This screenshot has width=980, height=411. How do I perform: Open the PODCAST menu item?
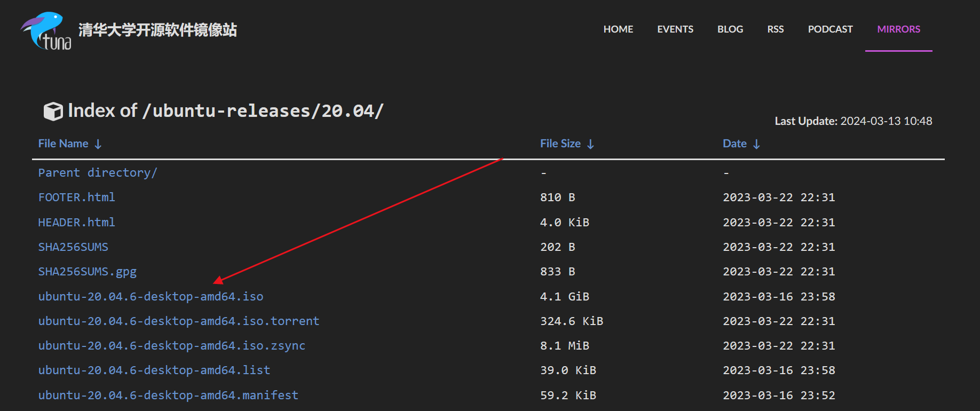point(830,29)
